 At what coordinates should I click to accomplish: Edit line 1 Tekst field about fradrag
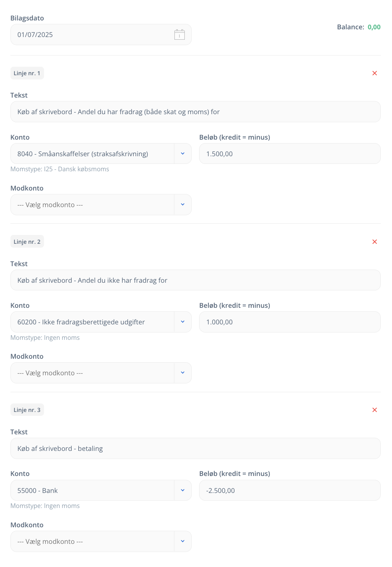196,112
